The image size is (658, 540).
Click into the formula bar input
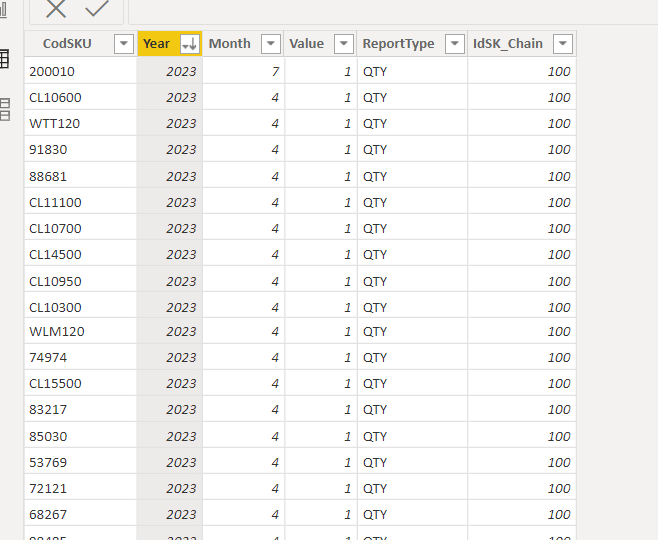pos(393,12)
